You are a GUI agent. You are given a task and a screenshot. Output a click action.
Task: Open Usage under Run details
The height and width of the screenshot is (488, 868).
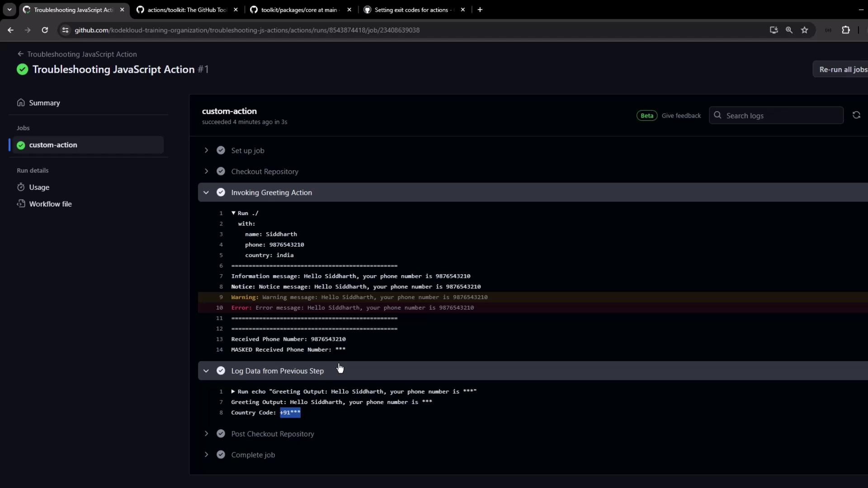click(x=39, y=187)
